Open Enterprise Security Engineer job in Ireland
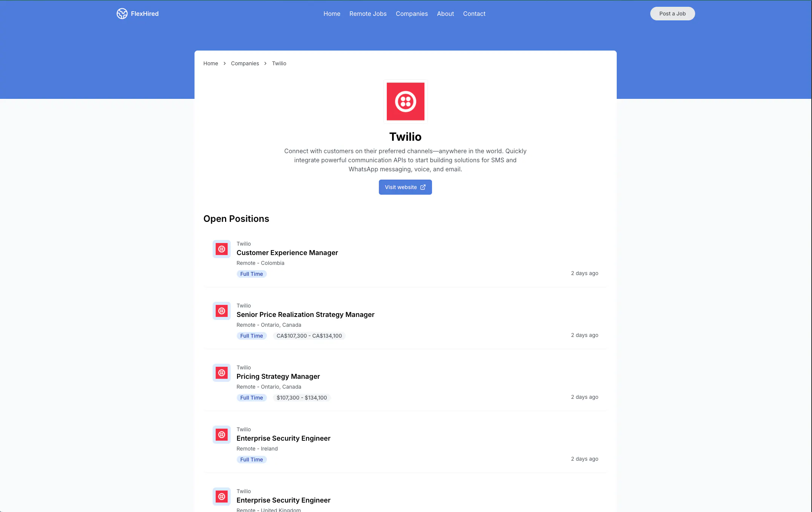 [x=283, y=438]
